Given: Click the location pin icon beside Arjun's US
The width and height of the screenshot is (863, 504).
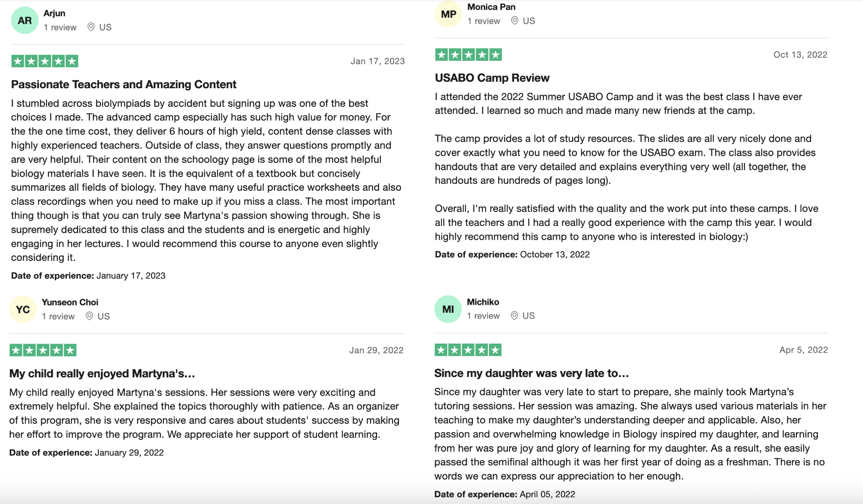Looking at the screenshot, I should 91,27.
